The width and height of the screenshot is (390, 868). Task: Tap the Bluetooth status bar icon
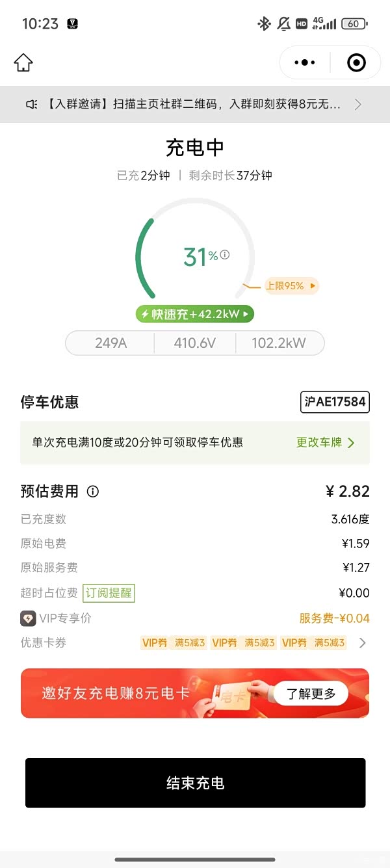click(x=264, y=24)
